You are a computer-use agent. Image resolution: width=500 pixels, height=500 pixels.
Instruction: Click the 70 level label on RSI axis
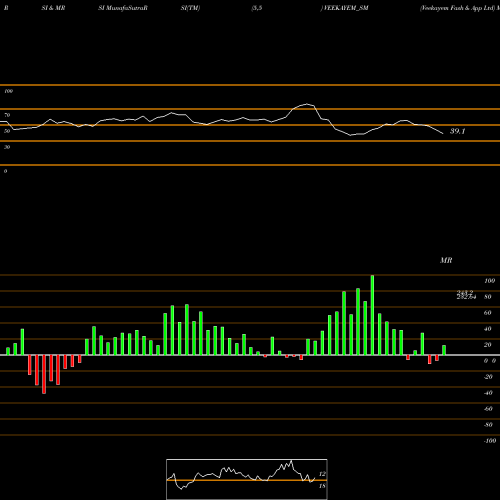point(7,115)
